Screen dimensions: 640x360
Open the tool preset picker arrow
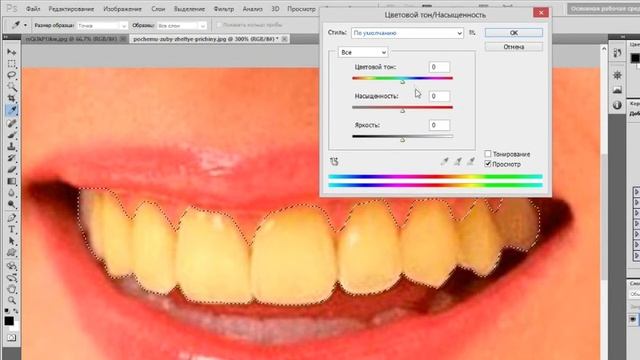click(x=25, y=25)
